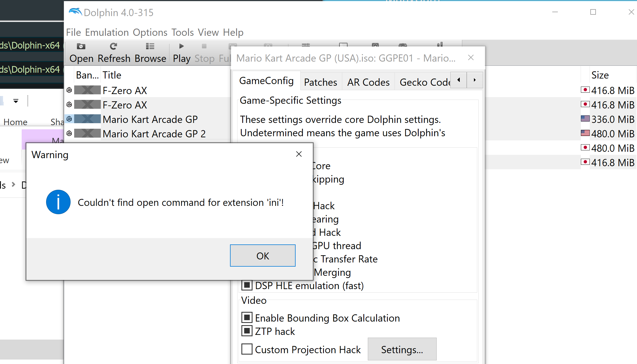Open quick access toolbar dropdown in Explorer
The height and width of the screenshot is (364, 637).
pyautogui.click(x=16, y=101)
